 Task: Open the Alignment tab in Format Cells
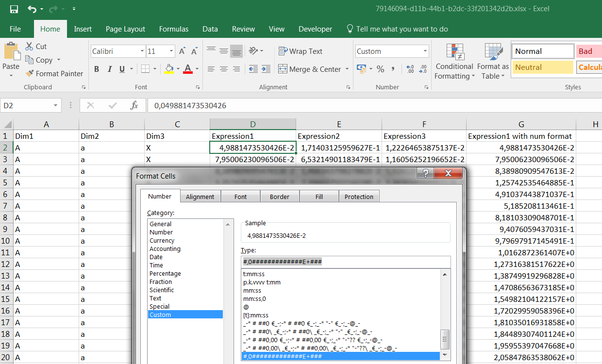(x=200, y=197)
